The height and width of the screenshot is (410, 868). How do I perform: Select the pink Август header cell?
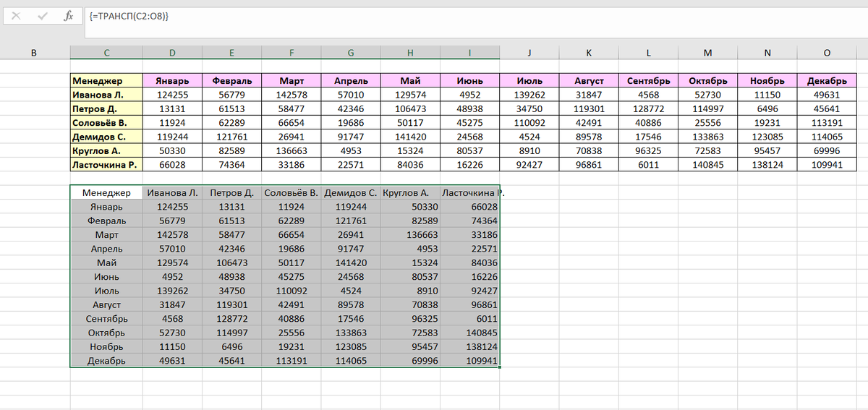[589, 81]
